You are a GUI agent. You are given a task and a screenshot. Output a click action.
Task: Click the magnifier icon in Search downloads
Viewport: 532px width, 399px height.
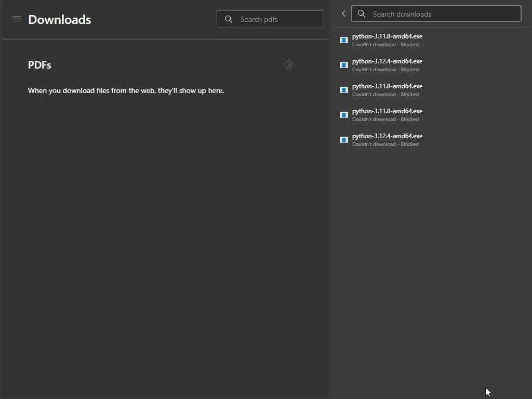point(362,14)
